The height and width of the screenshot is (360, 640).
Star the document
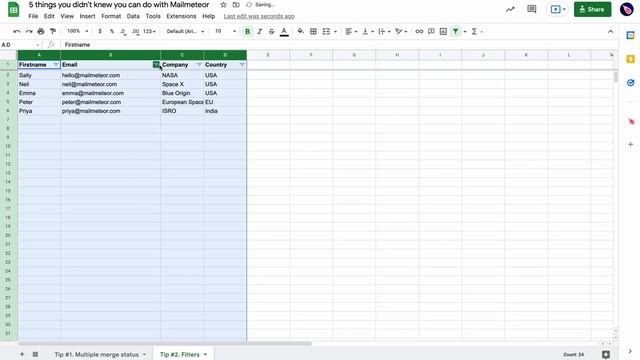pos(223,5)
